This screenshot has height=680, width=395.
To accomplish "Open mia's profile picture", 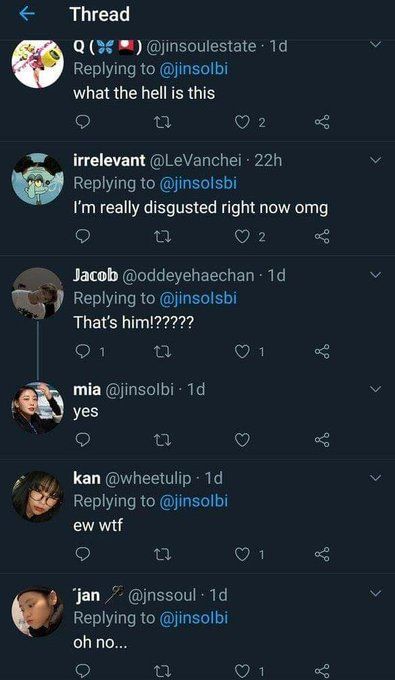I will pos(38,408).
